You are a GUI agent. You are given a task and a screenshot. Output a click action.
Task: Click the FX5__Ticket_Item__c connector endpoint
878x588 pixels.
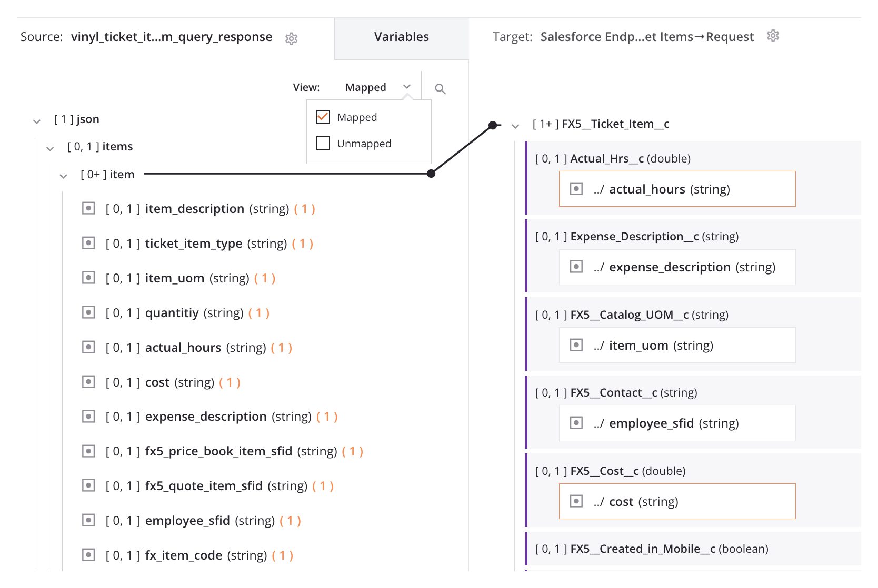click(493, 125)
